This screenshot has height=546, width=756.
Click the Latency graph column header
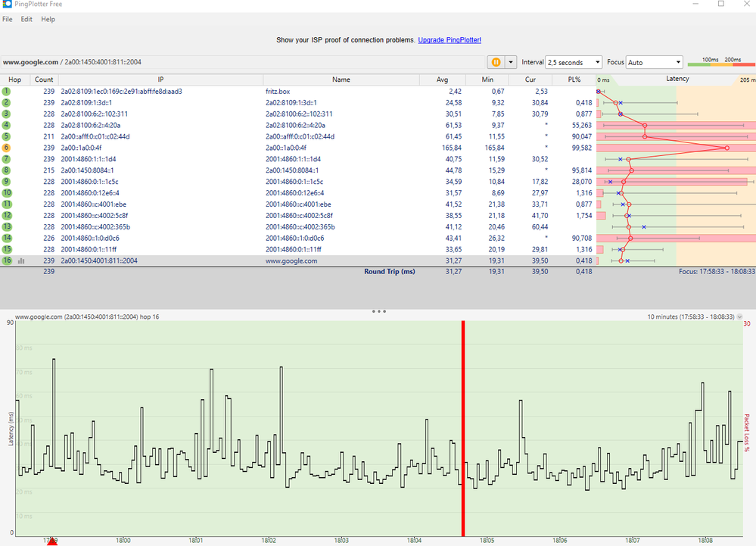(x=677, y=79)
